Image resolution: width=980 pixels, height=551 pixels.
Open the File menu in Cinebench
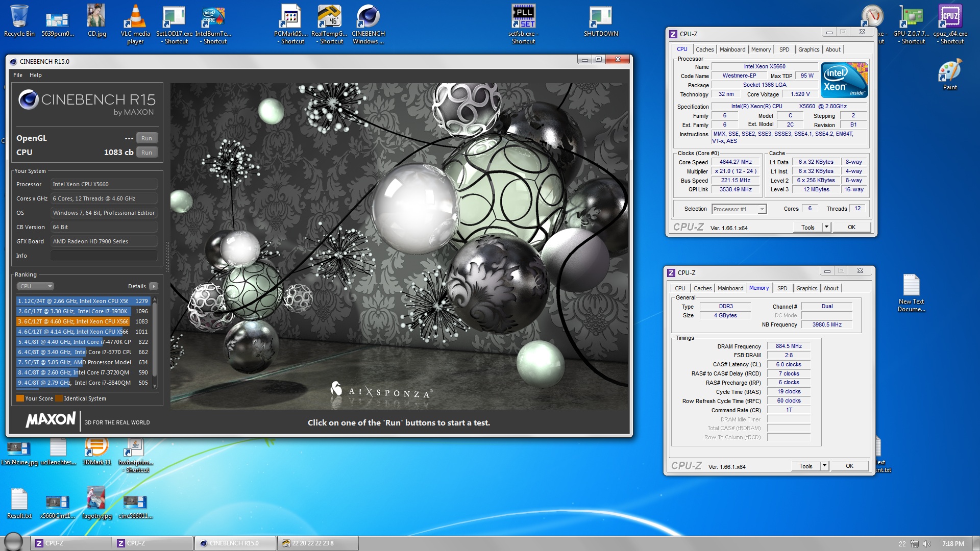coord(18,75)
